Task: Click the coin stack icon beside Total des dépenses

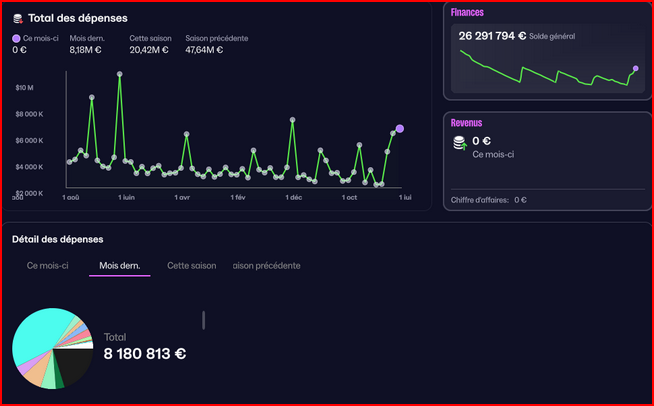Action: (17, 18)
